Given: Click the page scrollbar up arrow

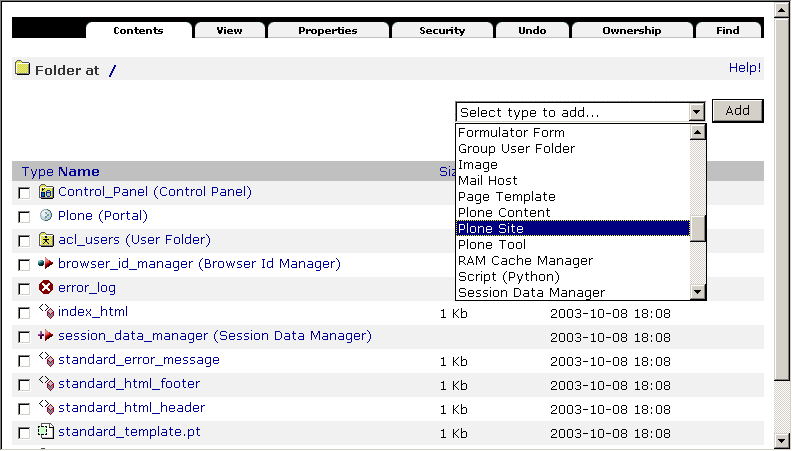Looking at the screenshot, I should click(782, 10).
